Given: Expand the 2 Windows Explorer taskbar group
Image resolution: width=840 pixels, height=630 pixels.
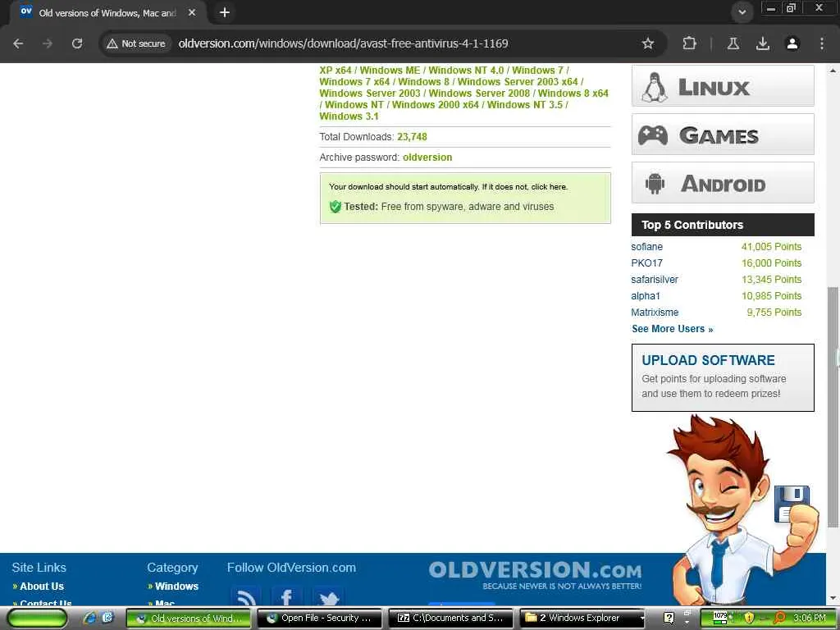Looking at the screenshot, I should [583, 619].
